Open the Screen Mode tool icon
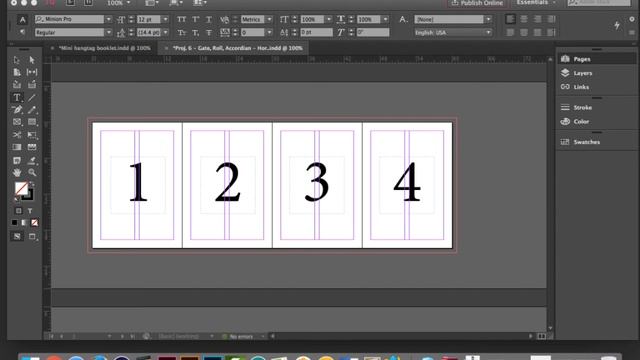The image size is (640, 360). 32,236
